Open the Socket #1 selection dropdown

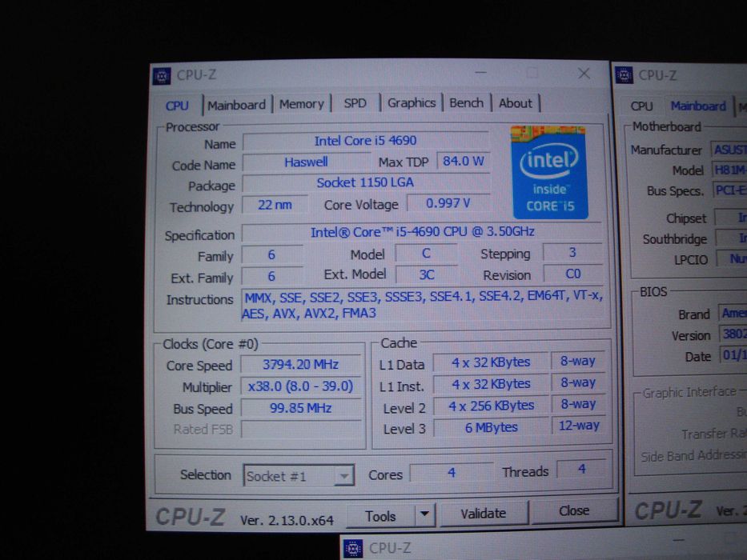click(x=298, y=476)
